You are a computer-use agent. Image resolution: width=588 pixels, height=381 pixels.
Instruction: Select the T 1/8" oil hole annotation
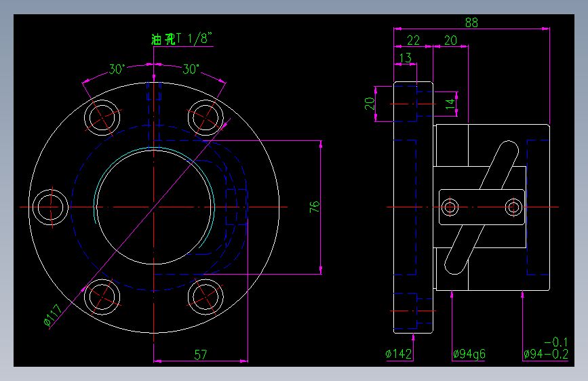pyautogui.click(x=182, y=39)
